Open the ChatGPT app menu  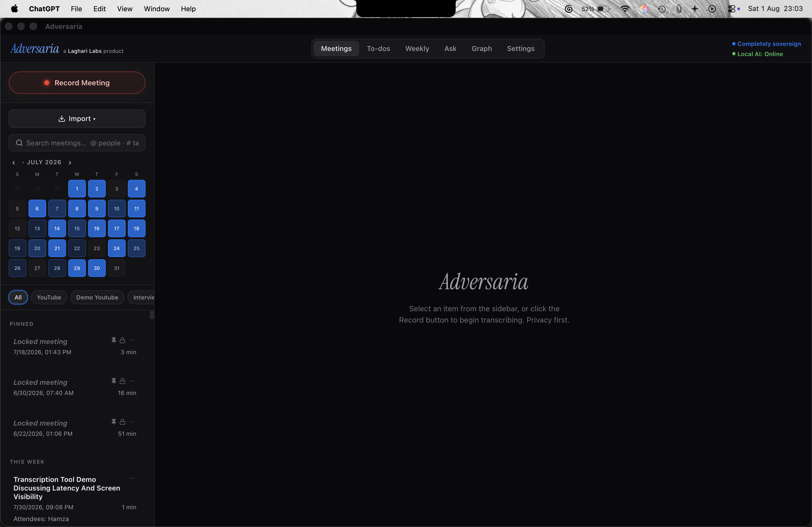click(44, 9)
